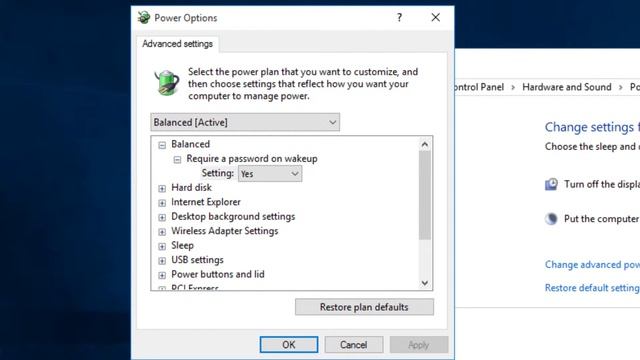Click breadcrumb arrow after Hardware and Sound
Viewport: 640px width, 360px height.
click(620, 87)
